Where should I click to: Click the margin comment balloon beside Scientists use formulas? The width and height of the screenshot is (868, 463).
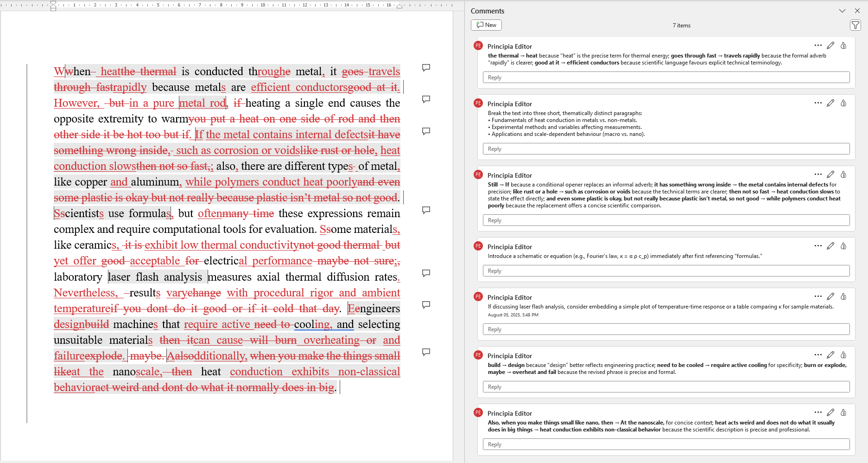426,210
